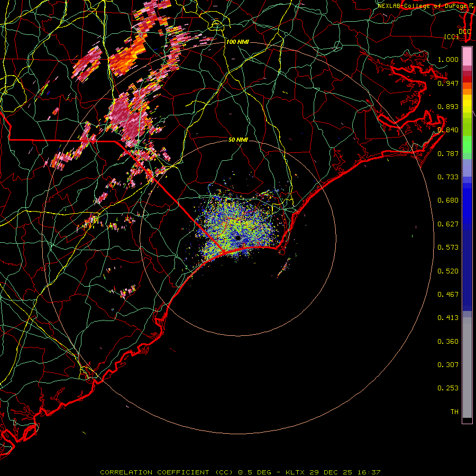Image resolution: width=476 pixels, height=476 pixels.
Task: Select the 0.520 scale value
Action: [x=448, y=271]
